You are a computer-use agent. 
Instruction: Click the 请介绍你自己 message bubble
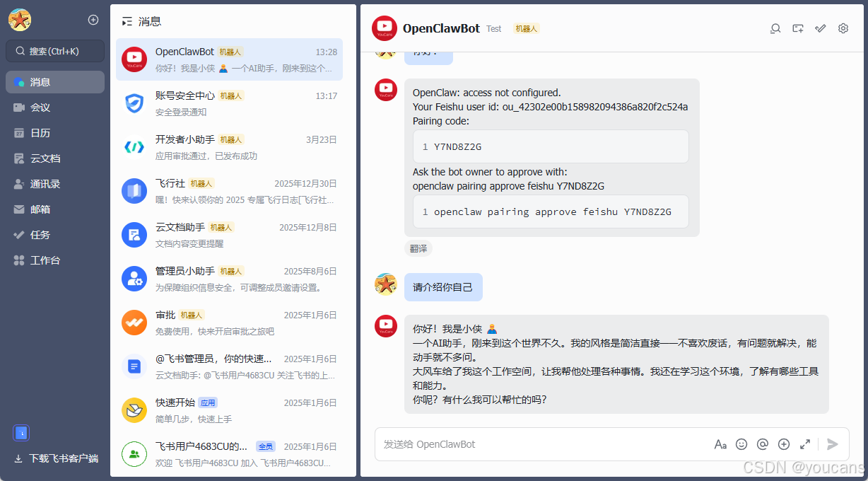[x=443, y=287]
